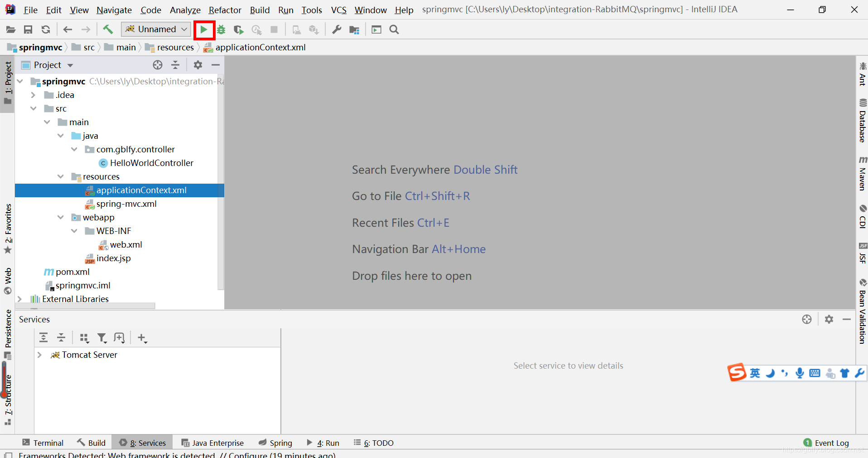Open the Spring tool window tab

coord(275,443)
